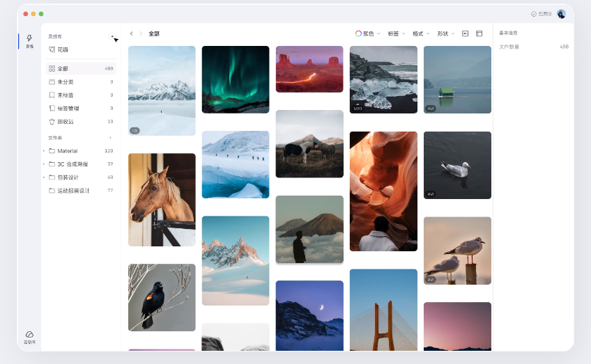Open the 形状 shape filter dropdown
Screen dimensions: 591x364
[x=445, y=33]
